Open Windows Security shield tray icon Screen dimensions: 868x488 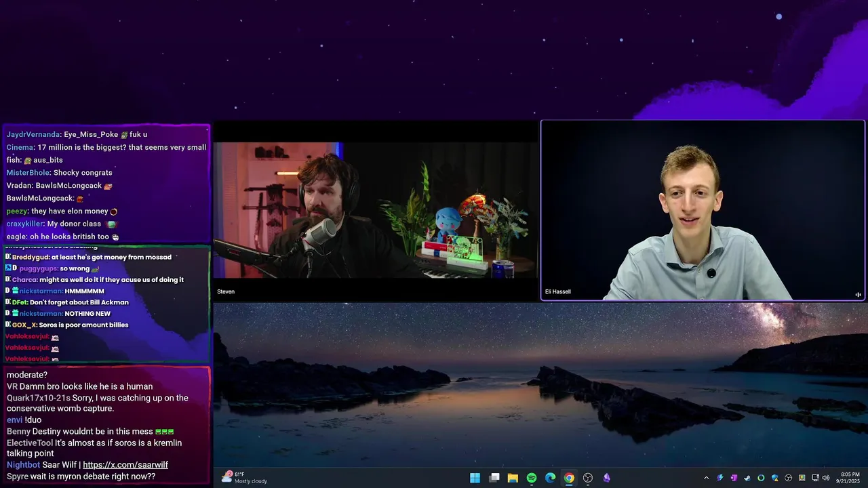click(774, 478)
